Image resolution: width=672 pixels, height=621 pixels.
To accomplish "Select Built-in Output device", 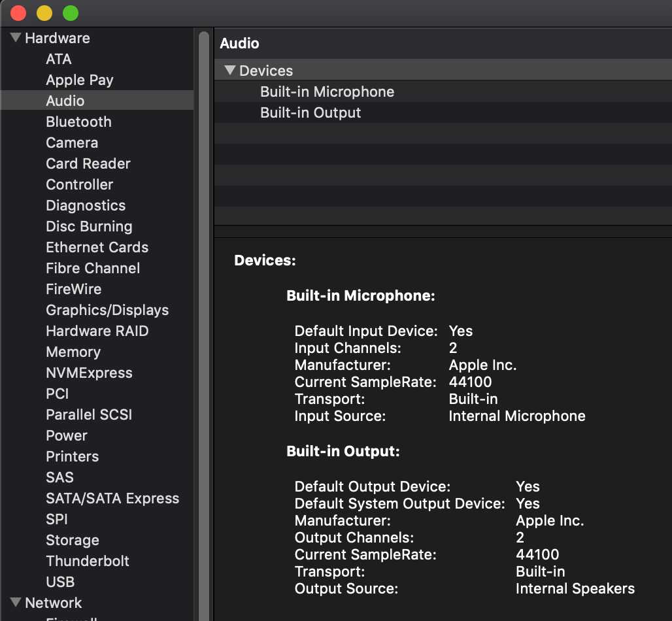I will click(x=311, y=112).
